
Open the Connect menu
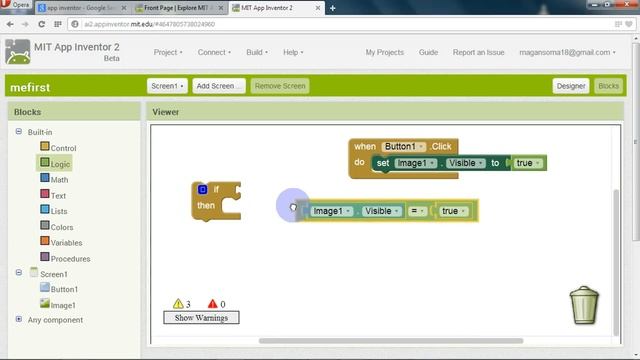(214, 52)
